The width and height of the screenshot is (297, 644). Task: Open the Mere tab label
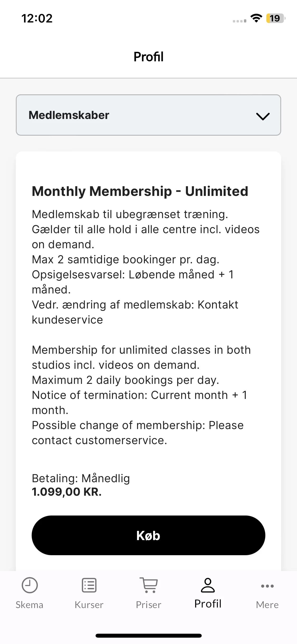tap(267, 605)
